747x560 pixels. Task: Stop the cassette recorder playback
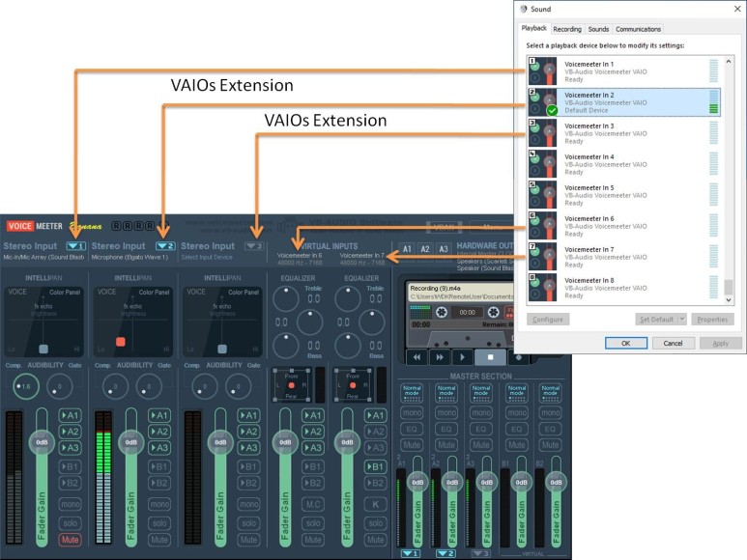click(490, 357)
